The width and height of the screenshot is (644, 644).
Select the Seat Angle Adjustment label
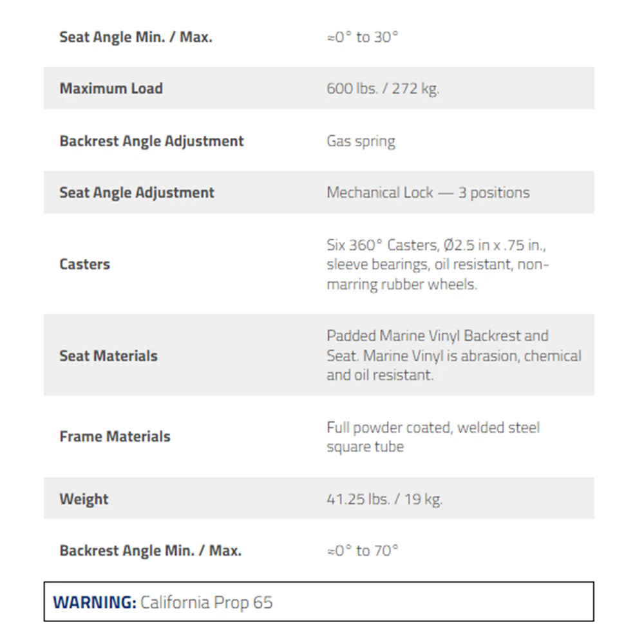click(x=137, y=192)
